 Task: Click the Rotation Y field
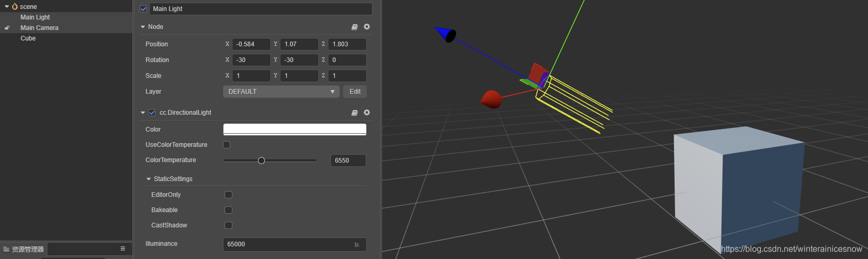point(299,60)
